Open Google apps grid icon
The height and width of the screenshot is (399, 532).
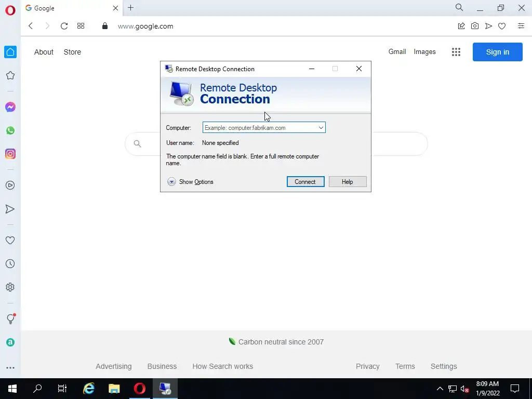coord(456,52)
